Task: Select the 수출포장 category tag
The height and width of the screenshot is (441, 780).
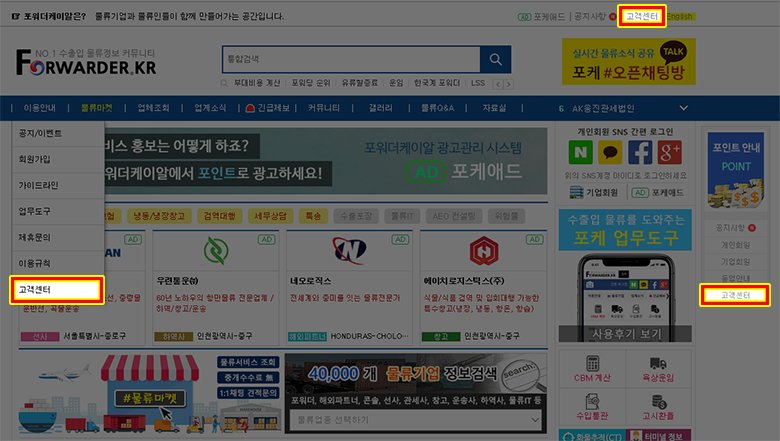Action: coord(356,216)
